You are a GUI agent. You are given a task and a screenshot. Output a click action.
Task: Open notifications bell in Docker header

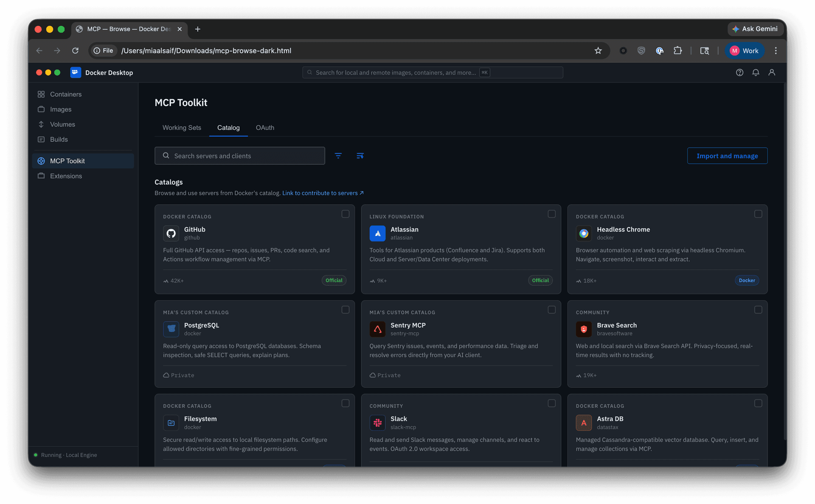(x=756, y=73)
